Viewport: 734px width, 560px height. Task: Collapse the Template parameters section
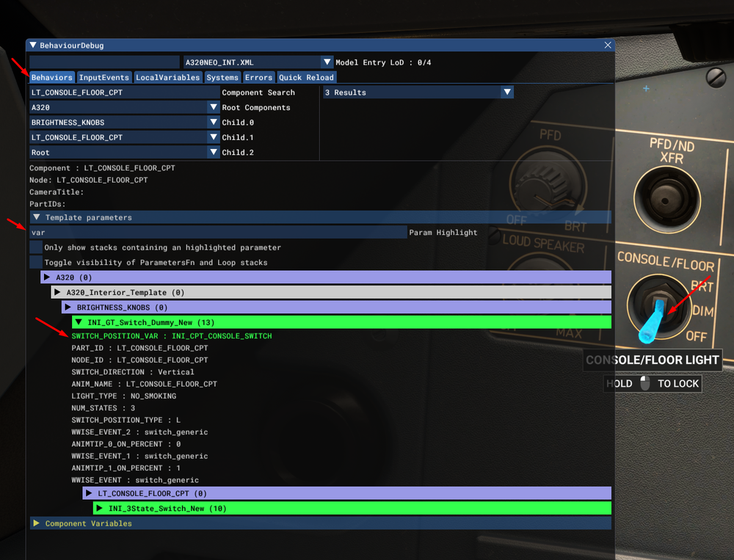point(36,217)
